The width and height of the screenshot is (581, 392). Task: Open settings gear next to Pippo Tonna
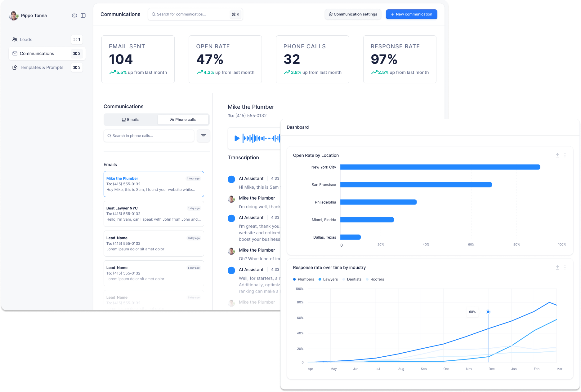click(x=74, y=15)
